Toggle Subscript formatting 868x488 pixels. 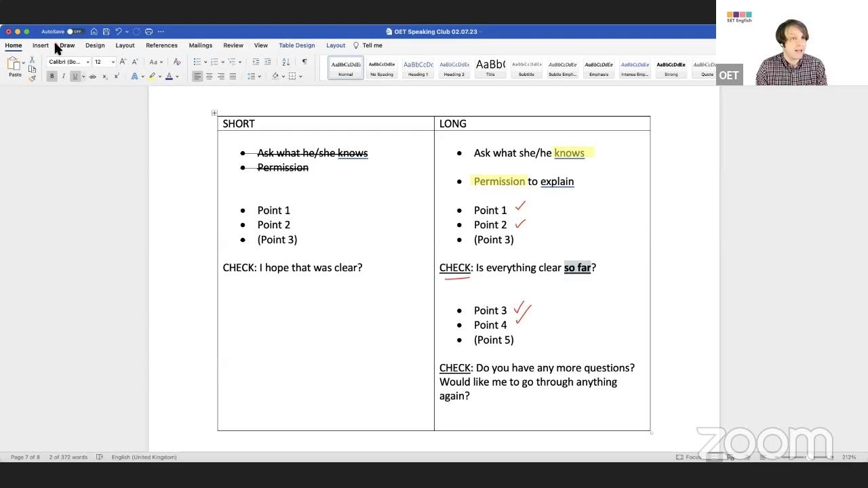coord(104,77)
